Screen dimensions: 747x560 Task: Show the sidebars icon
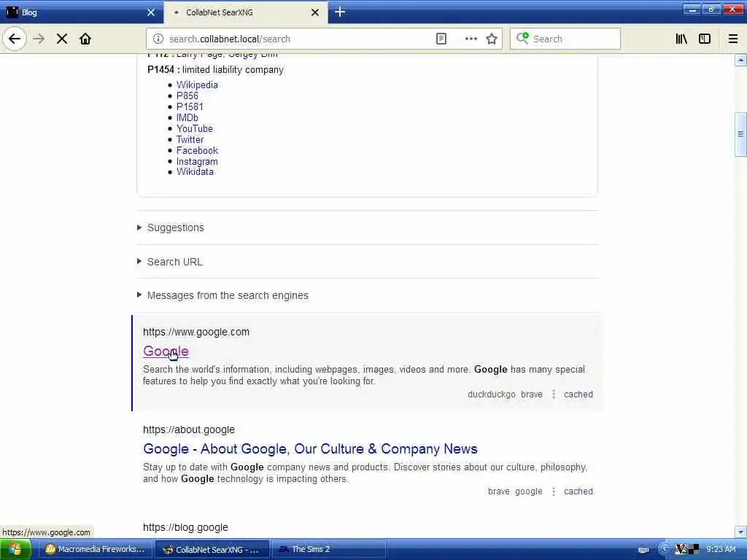click(705, 39)
